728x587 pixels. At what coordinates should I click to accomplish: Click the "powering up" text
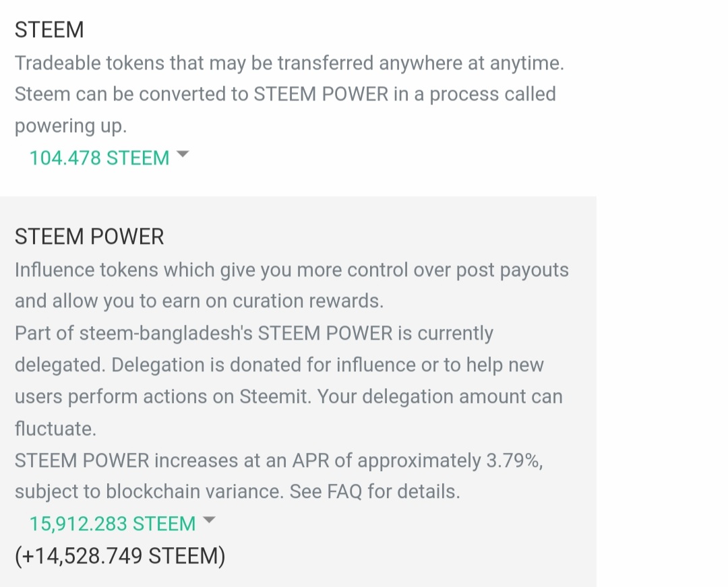point(70,125)
